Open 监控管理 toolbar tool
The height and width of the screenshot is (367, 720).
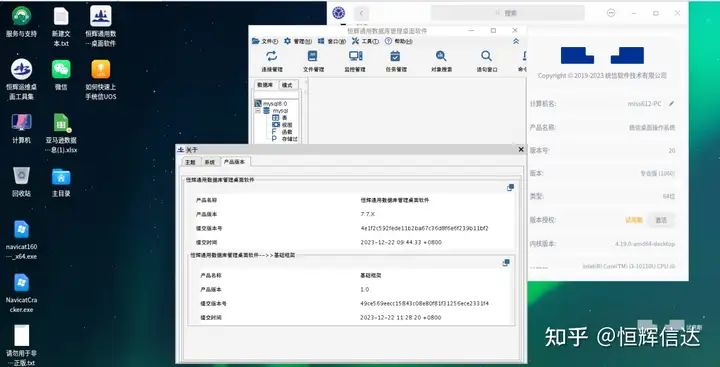click(x=355, y=62)
